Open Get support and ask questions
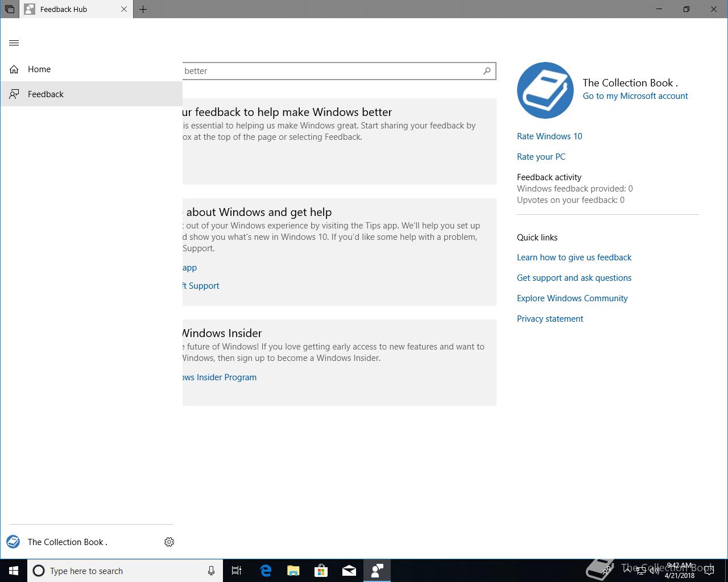The width and height of the screenshot is (728, 582). 574,278
